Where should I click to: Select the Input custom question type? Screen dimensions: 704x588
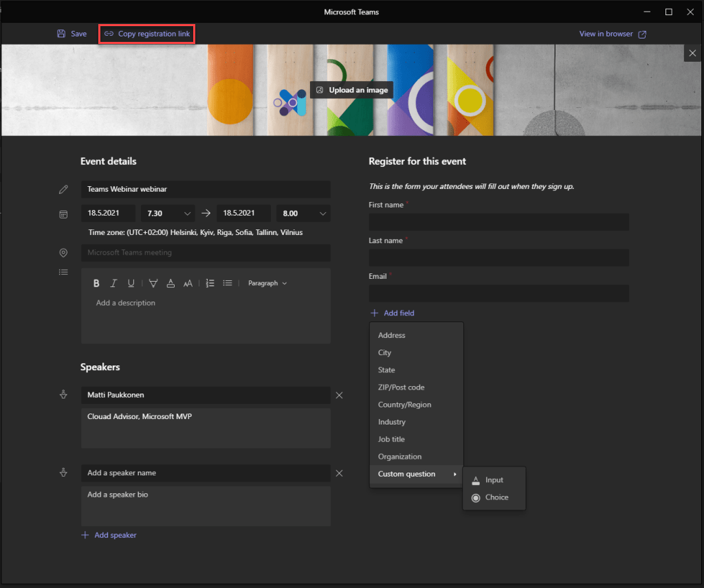click(494, 480)
